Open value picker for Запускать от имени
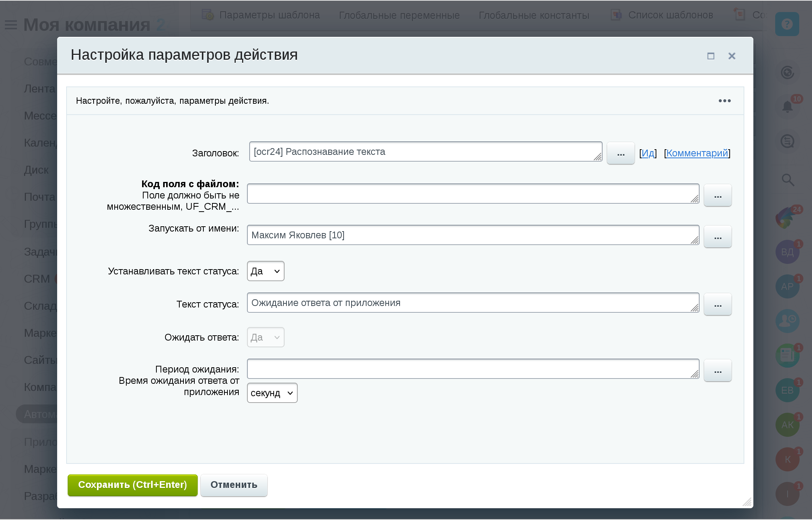This screenshot has width=812, height=521. pos(717,237)
